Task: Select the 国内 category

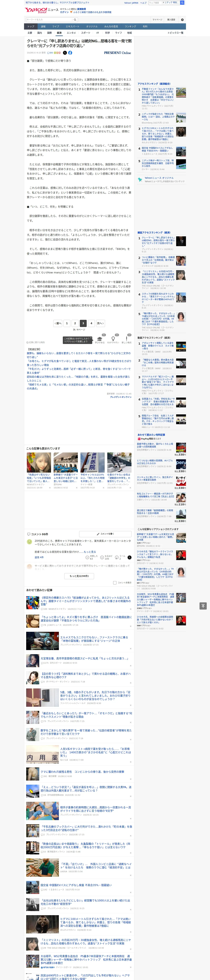Action: pos(40,33)
